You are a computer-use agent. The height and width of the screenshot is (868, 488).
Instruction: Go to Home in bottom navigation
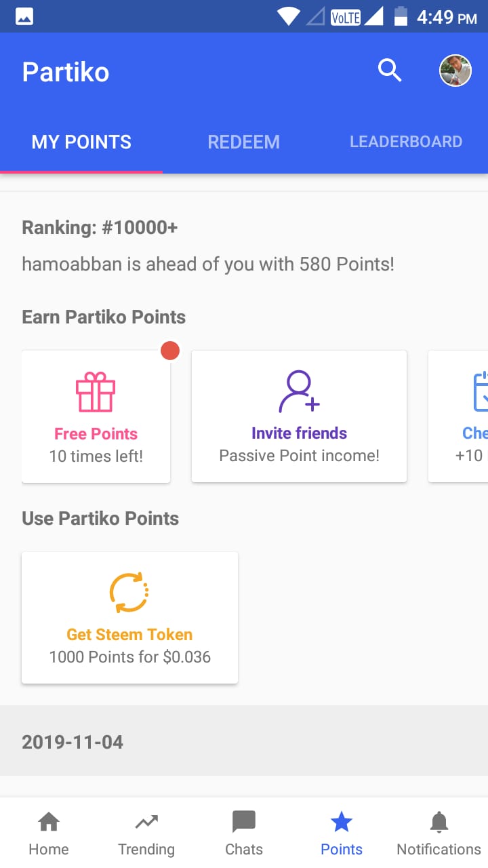(49, 834)
